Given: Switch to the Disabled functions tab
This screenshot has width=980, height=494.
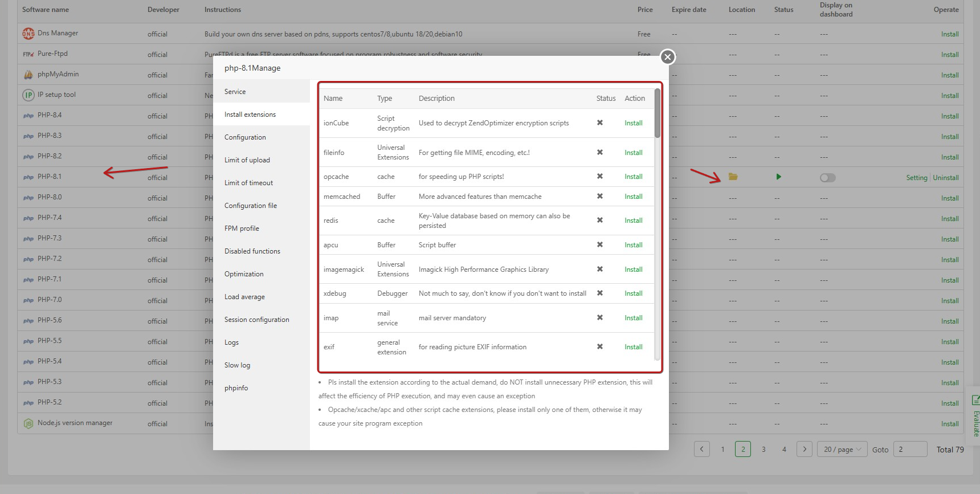Looking at the screenshot, I should 252,251.
